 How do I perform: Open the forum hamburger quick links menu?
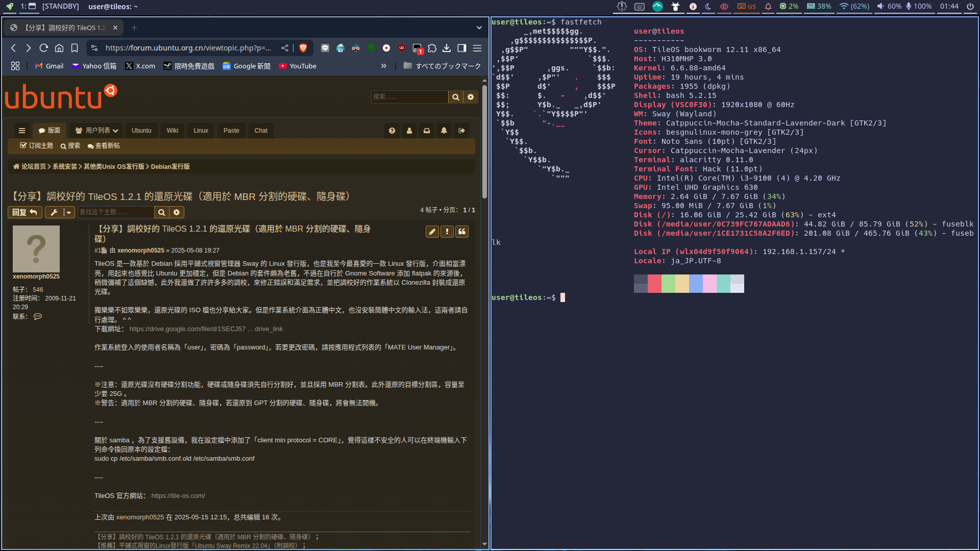click(22, 131)
